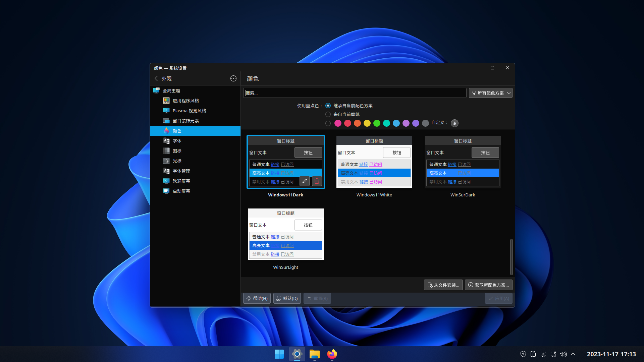Select 来自当前壁纸 radio option

coord(328,114)
